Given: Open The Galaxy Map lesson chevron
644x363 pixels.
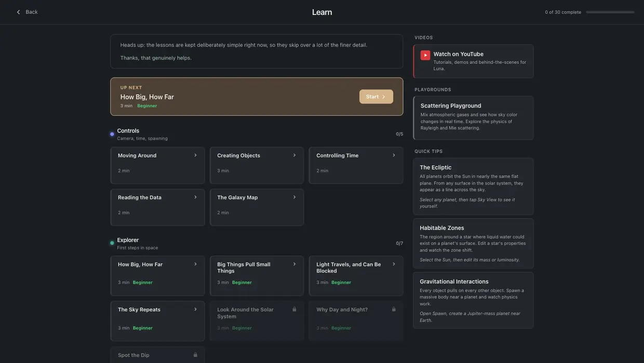Looking at the screenshot, I should [x=294, y=198].
